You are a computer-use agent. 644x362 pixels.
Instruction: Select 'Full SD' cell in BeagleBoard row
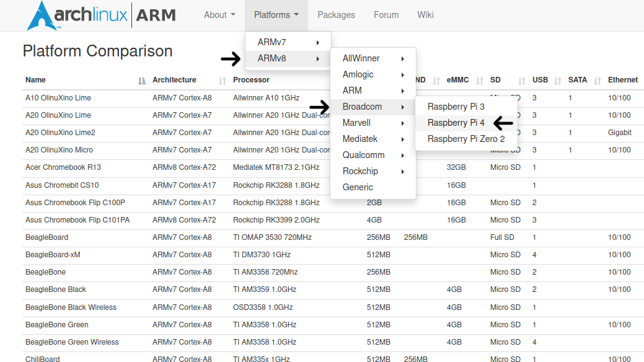click(x=502, y=237)
